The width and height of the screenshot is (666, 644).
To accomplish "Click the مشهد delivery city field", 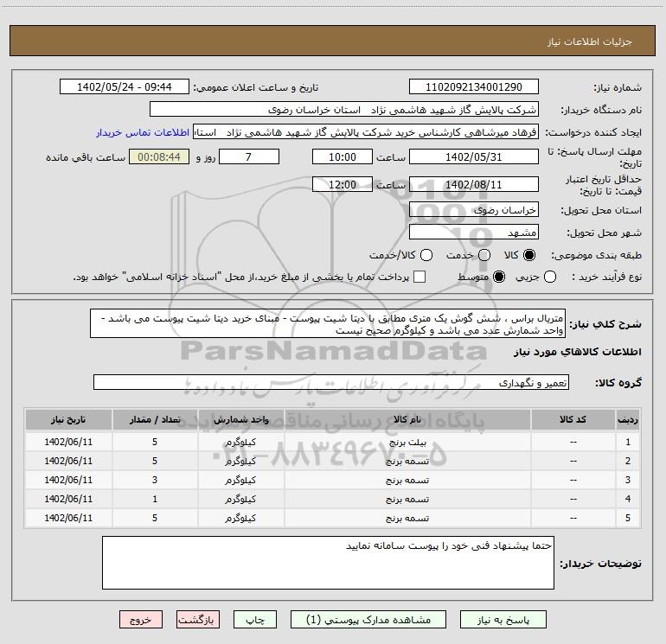I will coord(473,232).
